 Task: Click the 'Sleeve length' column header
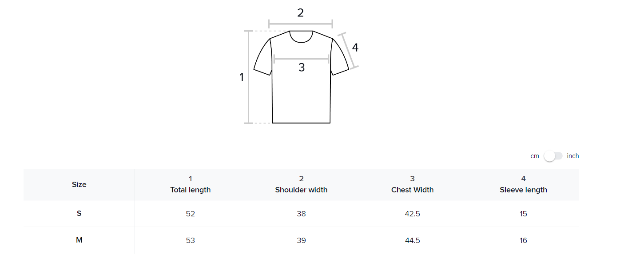pos(523,190)
